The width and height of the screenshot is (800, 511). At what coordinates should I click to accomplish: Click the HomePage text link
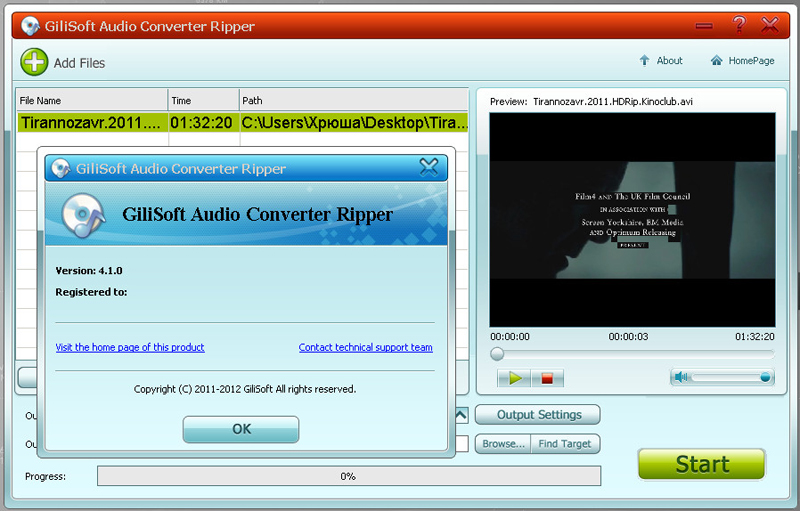click(751, 61)
